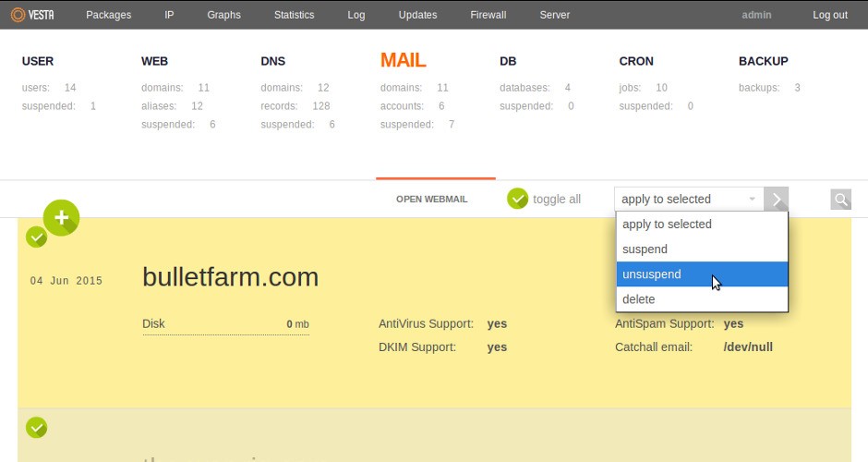Open the bulletfarm.com domain entry
The height and width of the screenshot is (462, 868).
coord(230,277)
